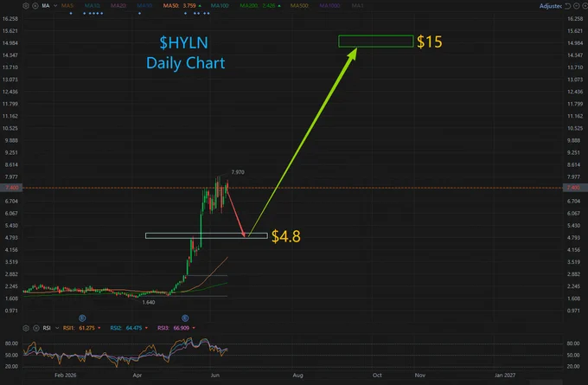Click the Adjusted price option
588x385 pixels.
(x=551, y=6)
